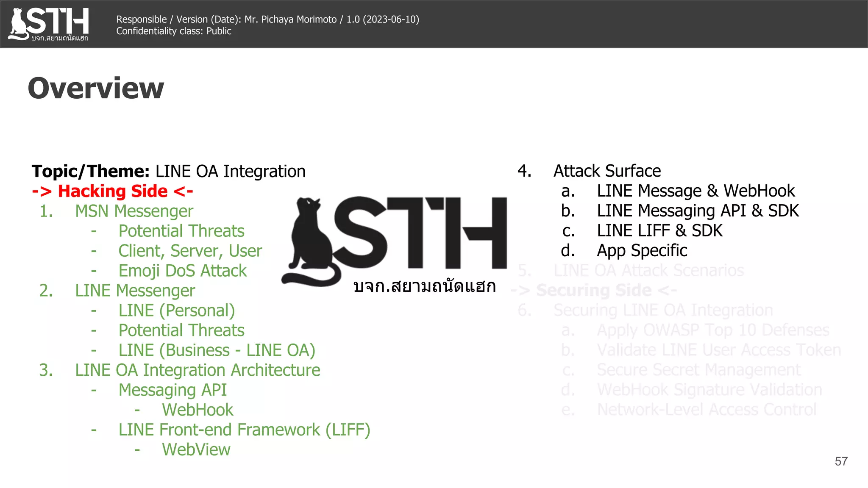The image size is (868, 488).
Task: Click faded 'WebHook Signature Validation' item
Action: 709,390
